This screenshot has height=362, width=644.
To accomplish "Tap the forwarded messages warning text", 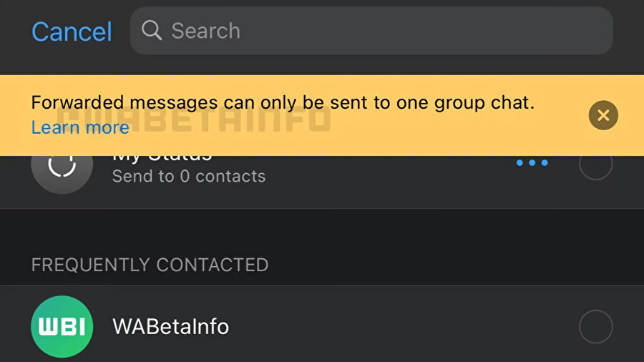I will coord(283,102).
